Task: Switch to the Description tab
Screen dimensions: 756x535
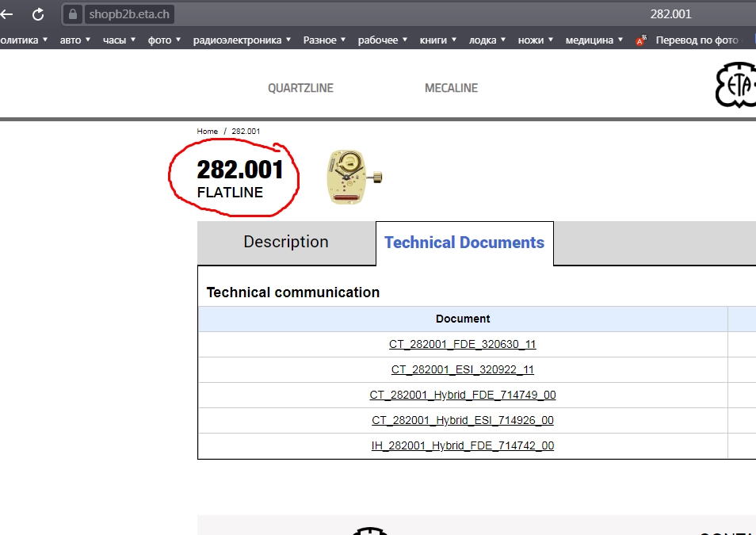Action: [285, 243]
